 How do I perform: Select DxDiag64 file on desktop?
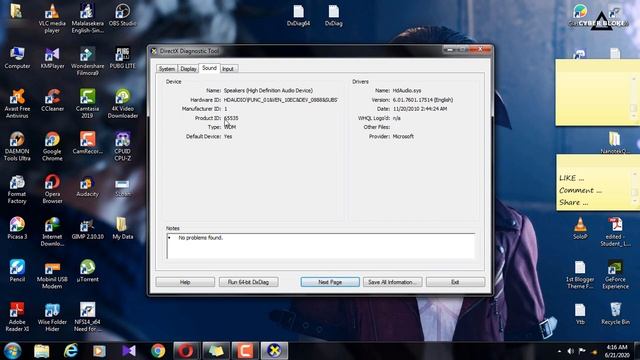click(x=298, y=16)
